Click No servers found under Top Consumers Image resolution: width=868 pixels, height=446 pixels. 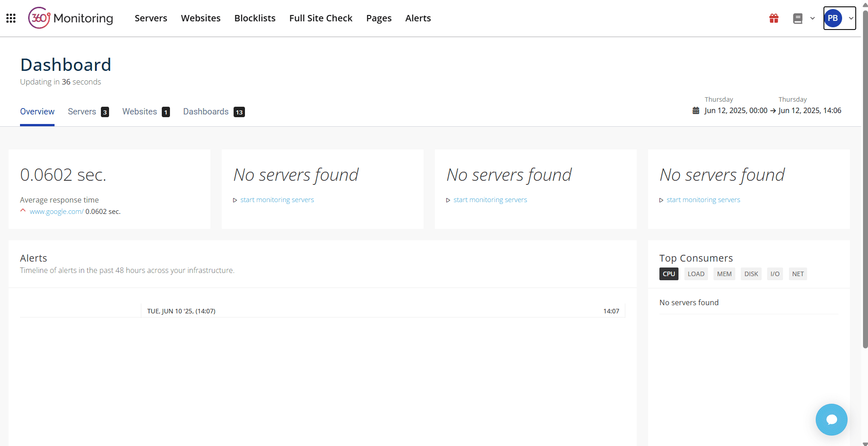[689, 302]
